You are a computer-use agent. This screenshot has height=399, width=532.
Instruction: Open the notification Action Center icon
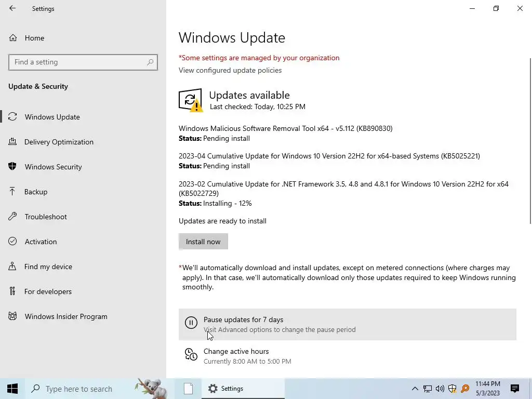[515, 389]
